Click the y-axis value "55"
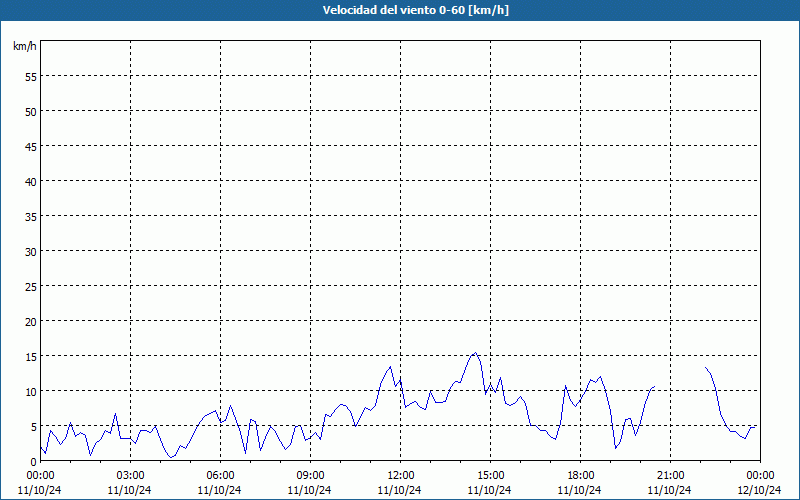The image size is (800, 500). pos(31,76)
